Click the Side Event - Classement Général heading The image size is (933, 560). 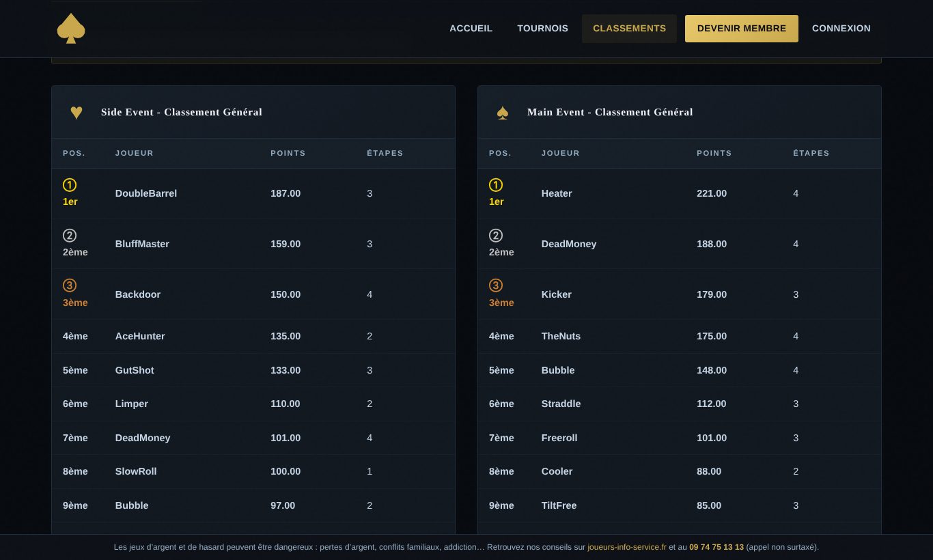coord(182,112)
